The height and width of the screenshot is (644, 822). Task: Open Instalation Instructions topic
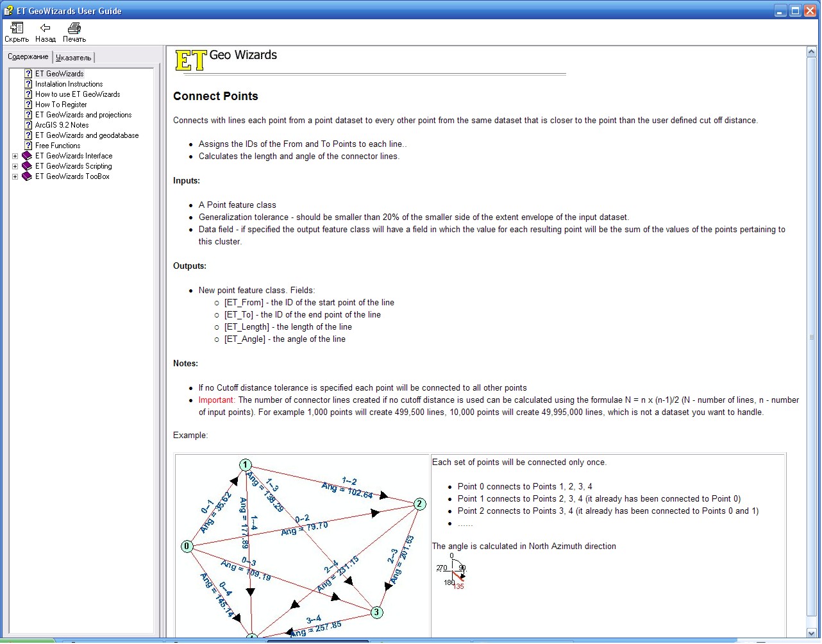tap(69, 84)
